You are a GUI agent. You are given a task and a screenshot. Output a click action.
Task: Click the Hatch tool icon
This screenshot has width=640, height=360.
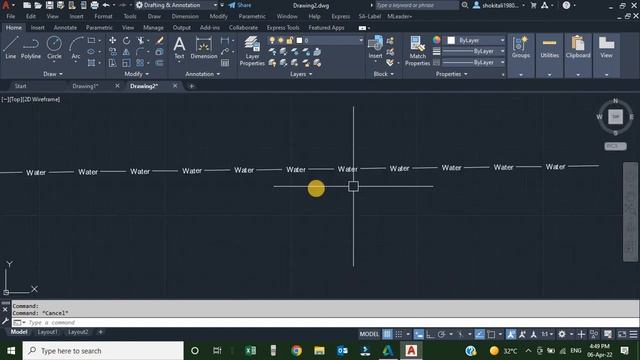click(91, 63)
